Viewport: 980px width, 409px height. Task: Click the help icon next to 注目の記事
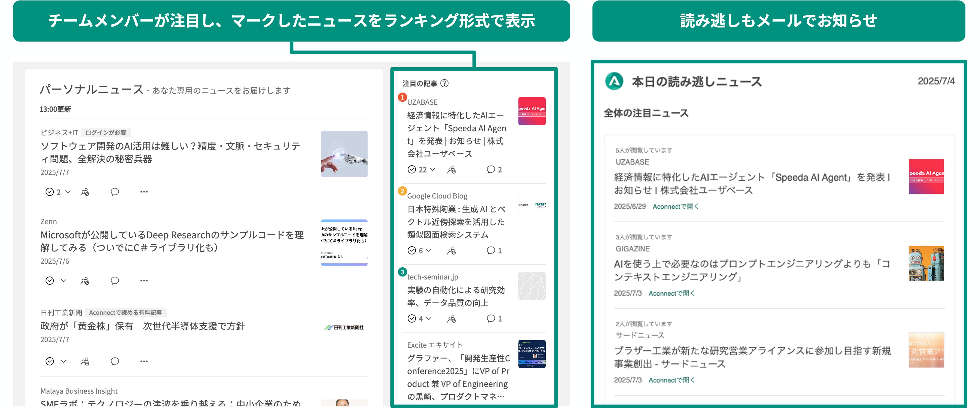(x=444, y=83)
